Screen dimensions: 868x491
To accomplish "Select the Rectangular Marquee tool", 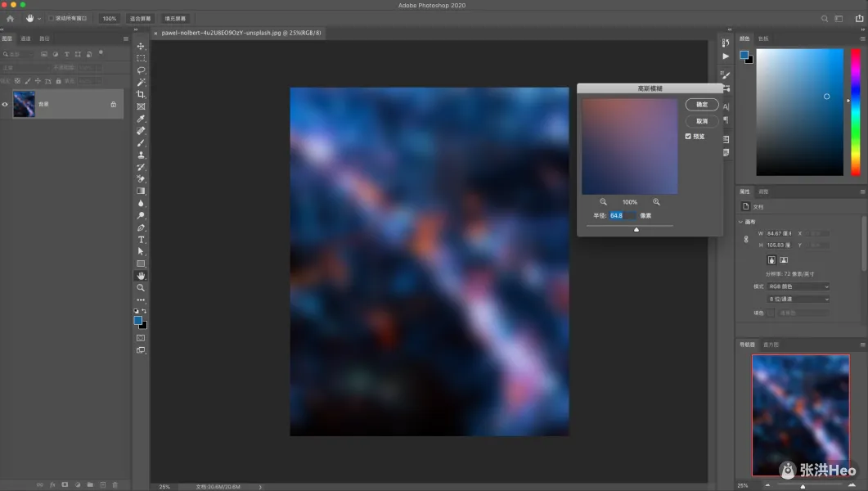I will (x=141, y=58).
